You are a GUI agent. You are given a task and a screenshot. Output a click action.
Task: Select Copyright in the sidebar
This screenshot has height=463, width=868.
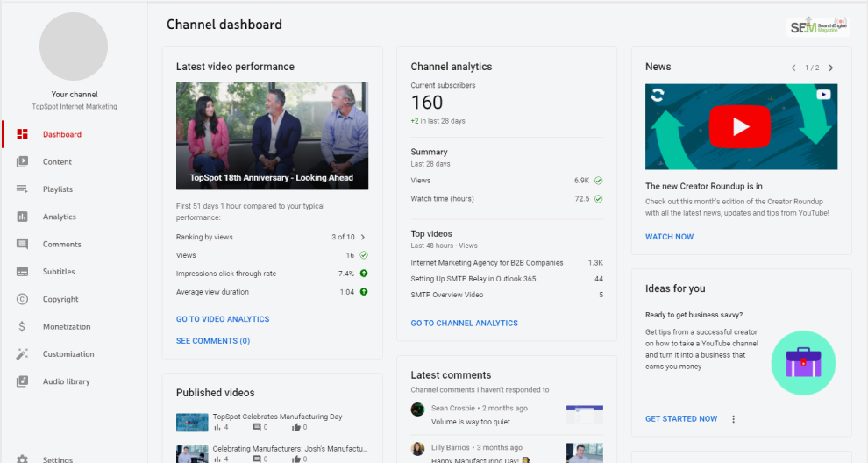[60, 299]
